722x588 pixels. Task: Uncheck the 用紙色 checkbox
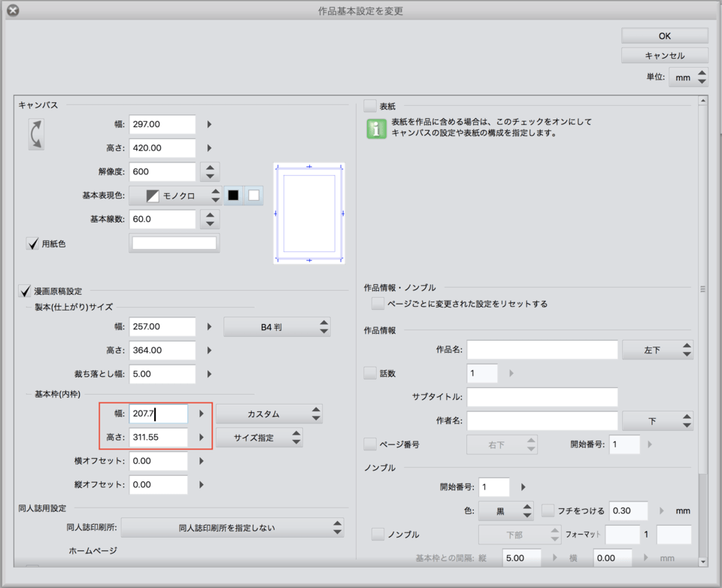[x=32, y=244]
